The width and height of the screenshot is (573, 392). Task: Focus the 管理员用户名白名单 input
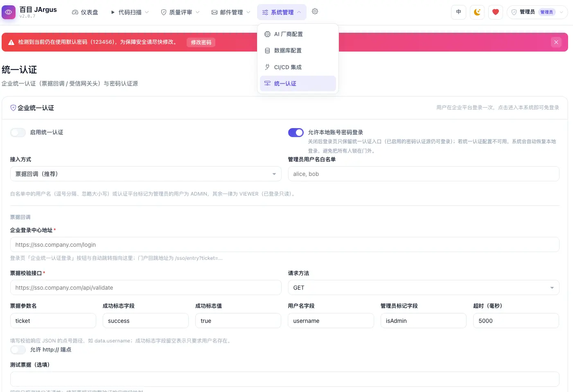pos(424,174)
